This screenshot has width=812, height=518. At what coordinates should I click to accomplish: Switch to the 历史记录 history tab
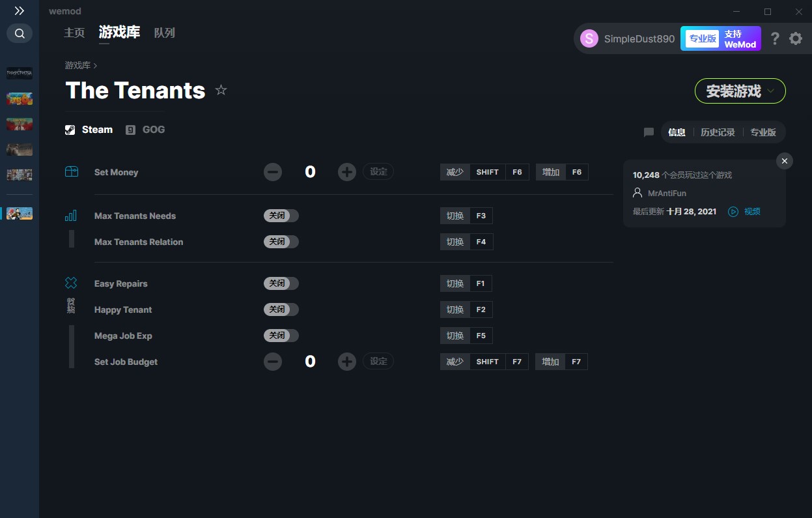pyautogui.click(x=718, y=132)
